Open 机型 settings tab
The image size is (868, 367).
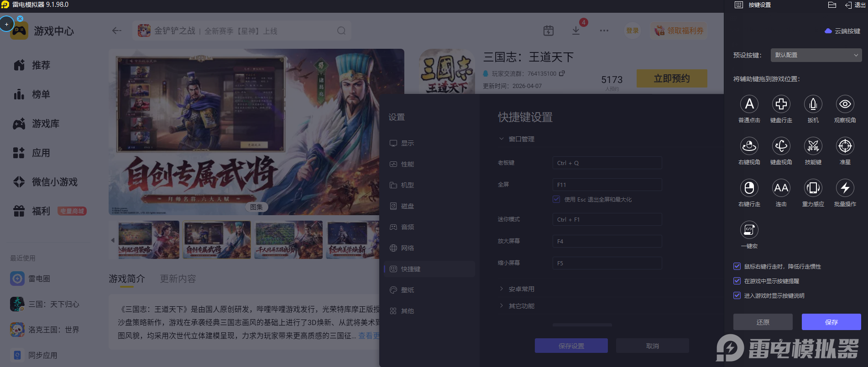tap(429, 185)
